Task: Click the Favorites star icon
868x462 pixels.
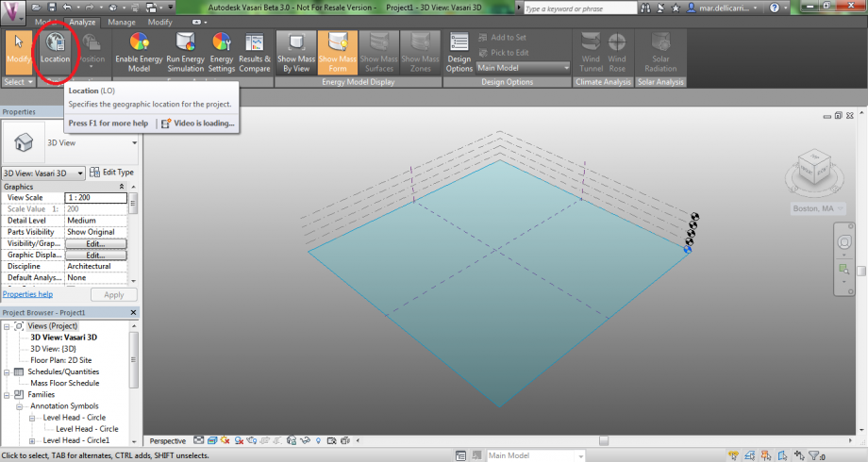Action: (x=676, y=8)
